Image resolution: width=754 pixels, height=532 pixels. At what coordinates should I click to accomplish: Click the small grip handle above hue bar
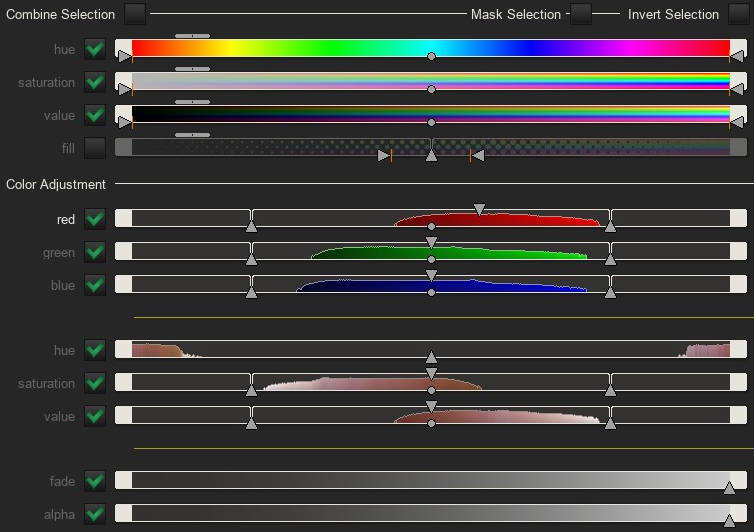[192, 36]
